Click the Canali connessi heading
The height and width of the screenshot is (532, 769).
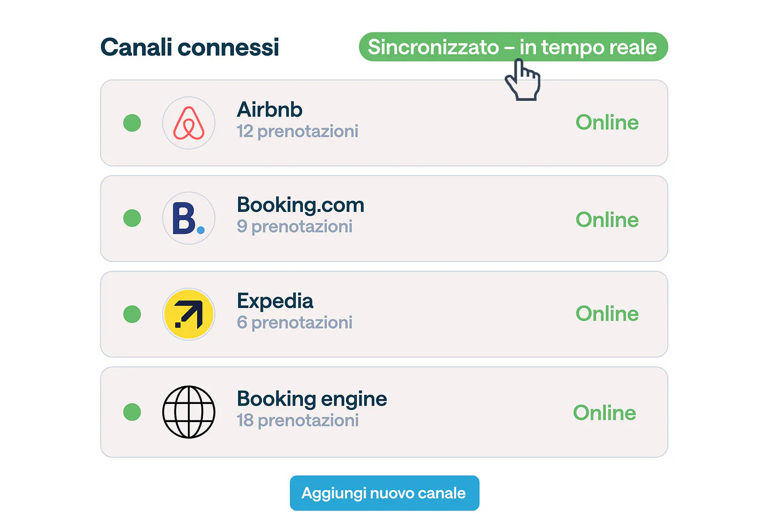[x=190, y=47]
